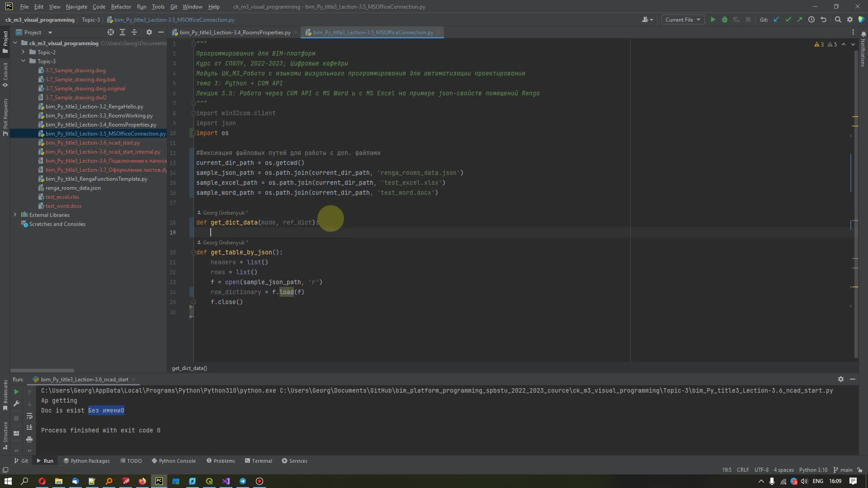
Task: Open the recent tabs list three-dots menu
Action: click(x=853, y=32)
